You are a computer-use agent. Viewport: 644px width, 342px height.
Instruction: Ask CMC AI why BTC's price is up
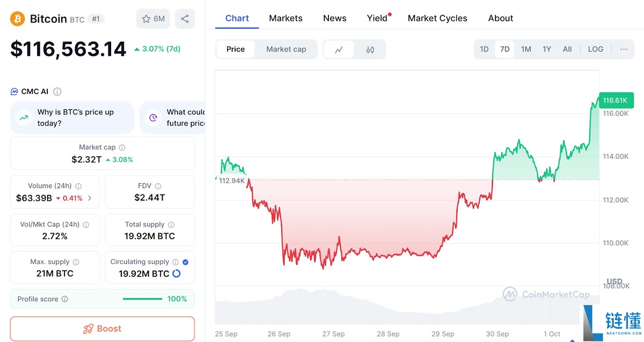tap(71, 118)
